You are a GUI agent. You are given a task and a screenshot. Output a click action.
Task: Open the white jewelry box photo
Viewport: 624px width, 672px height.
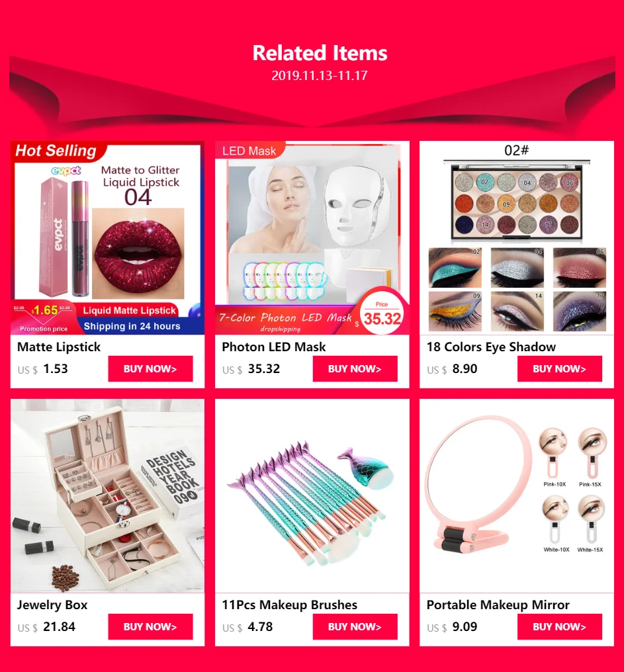point(107,496)
